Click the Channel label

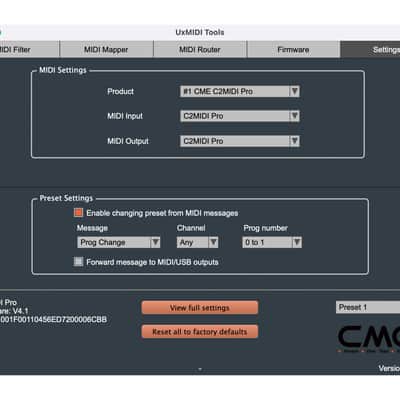pyautogui.click(x=191, y=228)
